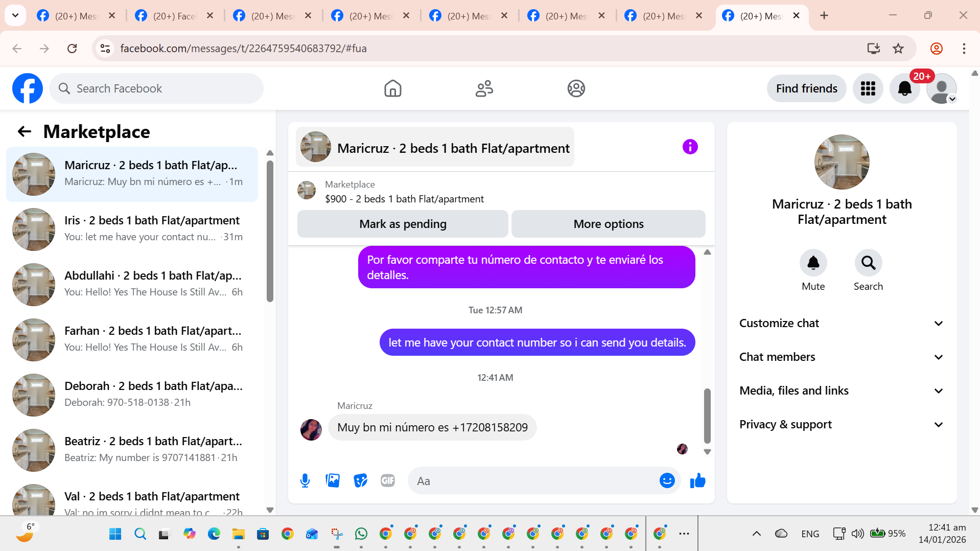Expand Media, files and links section

tap(842, 391)
